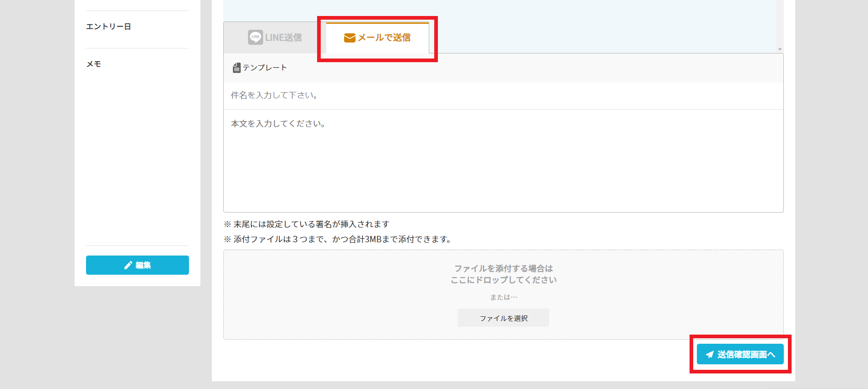Click the LINE logo icon in the tab
868x389 pixels.
255,37
